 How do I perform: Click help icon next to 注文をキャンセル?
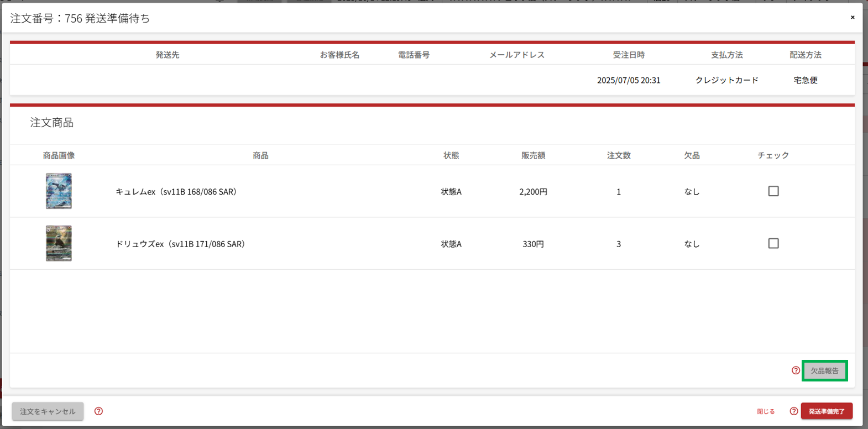pyautogui.click(x=98, y=411)
